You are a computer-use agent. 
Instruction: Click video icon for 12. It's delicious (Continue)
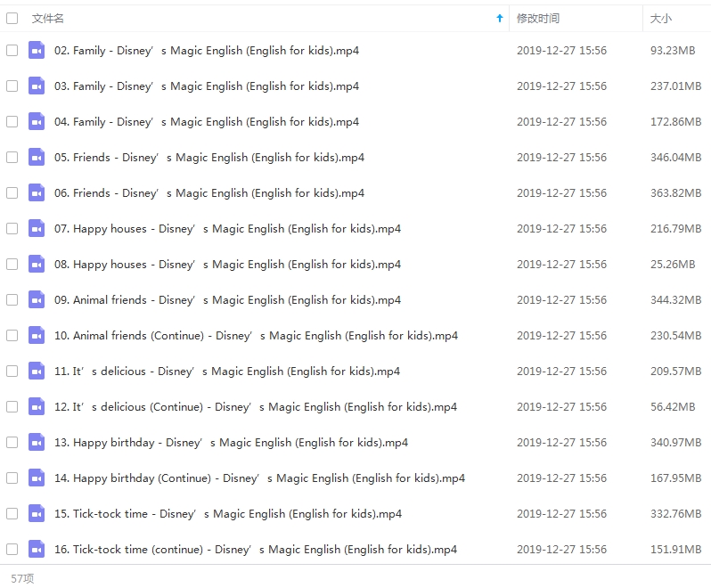pyautogui.click(x=37, y=406)
